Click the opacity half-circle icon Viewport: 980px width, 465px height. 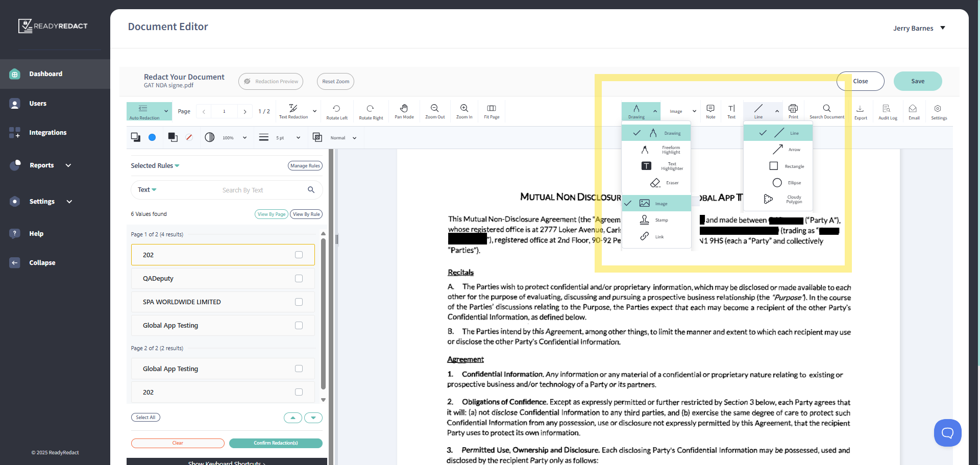(209, 137)
